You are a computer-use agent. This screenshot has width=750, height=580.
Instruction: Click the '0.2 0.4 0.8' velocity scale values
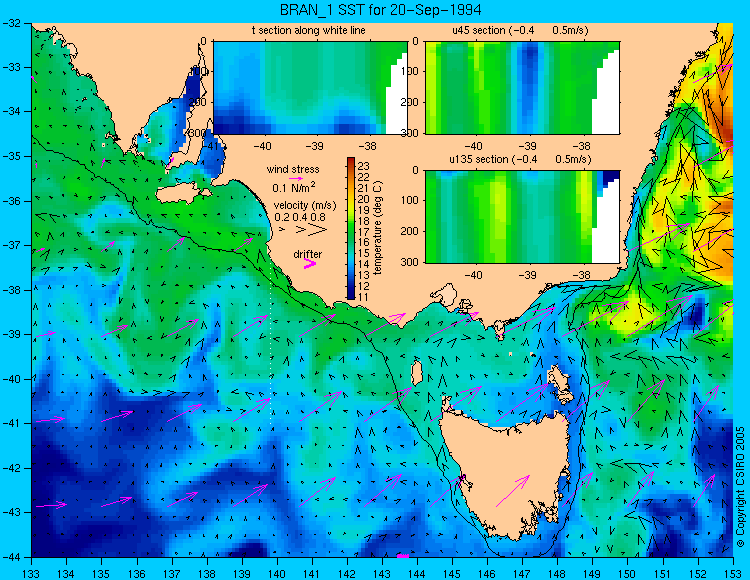[300, 217]
